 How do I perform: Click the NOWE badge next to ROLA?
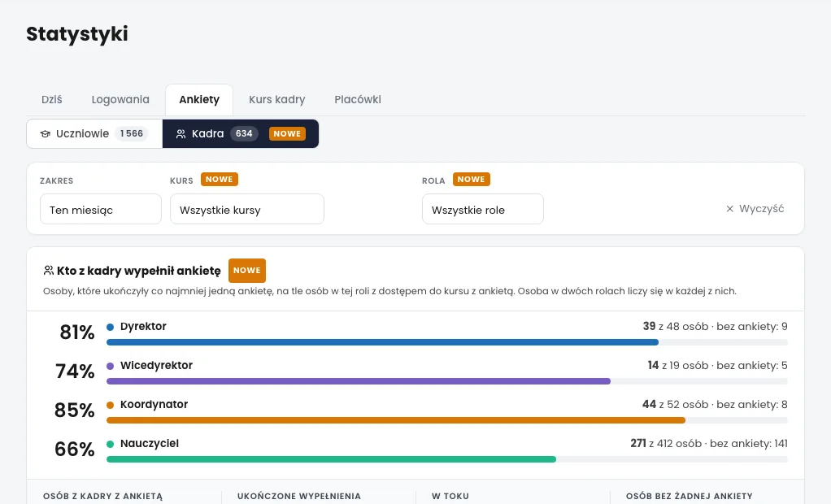[471, 179]
